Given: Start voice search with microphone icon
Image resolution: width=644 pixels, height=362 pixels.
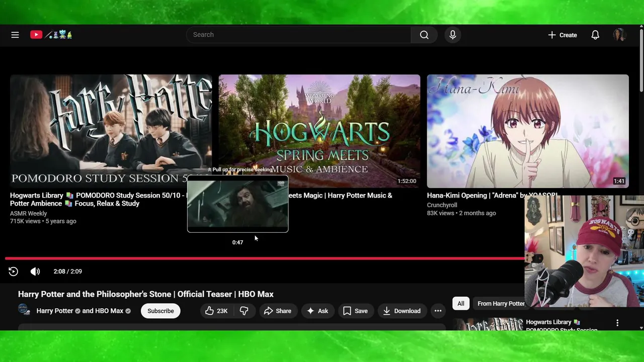Looking at the screenshot, I should [x=452, y=35].
